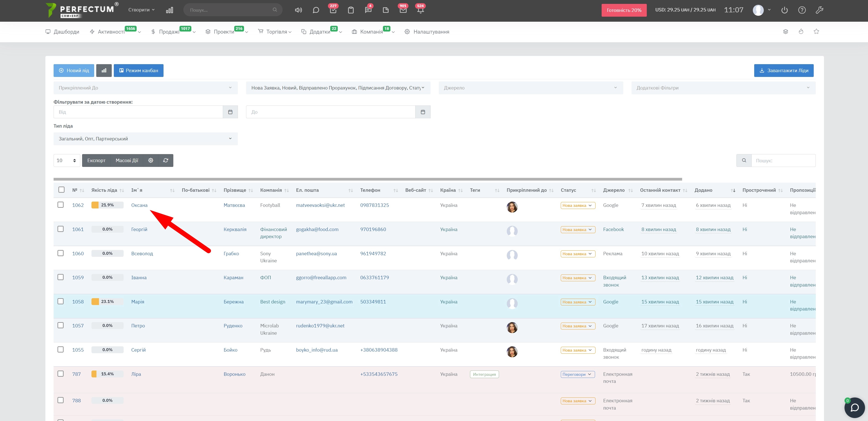Select checkbox for lead 1059
This screenshot has height=421, width=868.
pos(61,277)
